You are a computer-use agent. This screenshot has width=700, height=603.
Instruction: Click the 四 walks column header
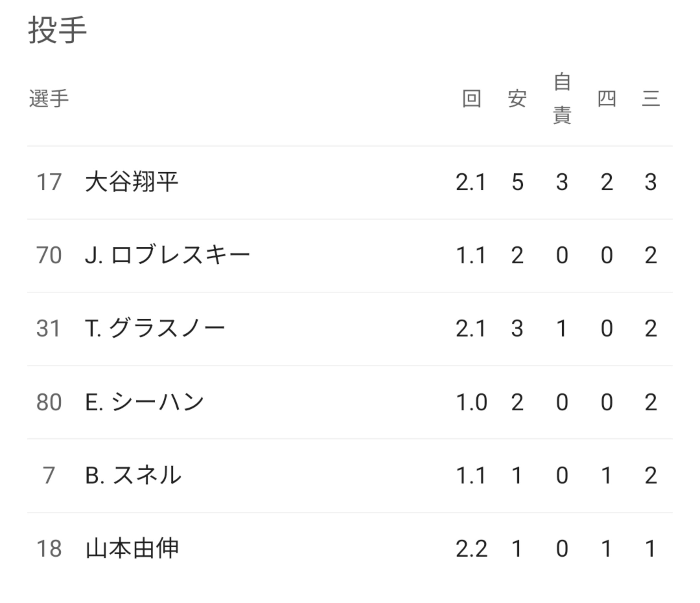(607, 98)
